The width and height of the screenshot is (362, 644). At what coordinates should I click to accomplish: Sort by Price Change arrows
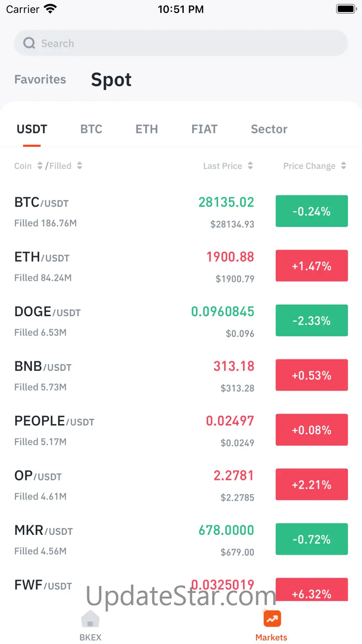coord(343,166)
